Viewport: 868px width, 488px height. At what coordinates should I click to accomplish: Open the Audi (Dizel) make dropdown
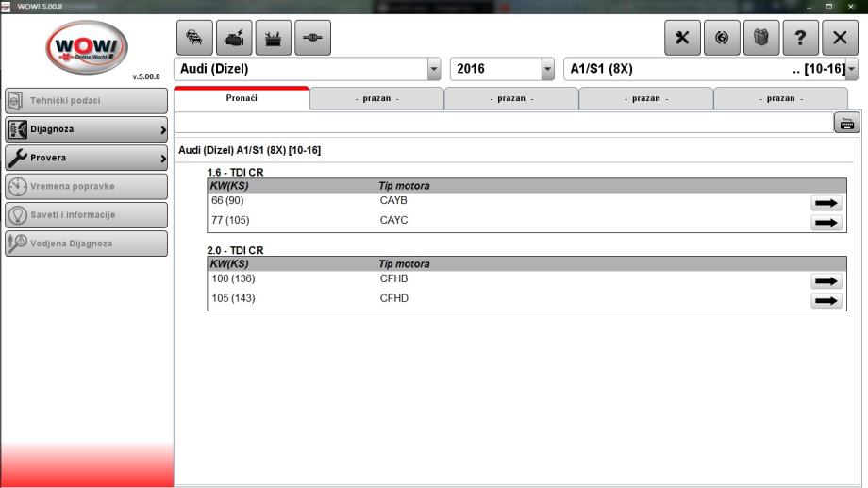434,69
